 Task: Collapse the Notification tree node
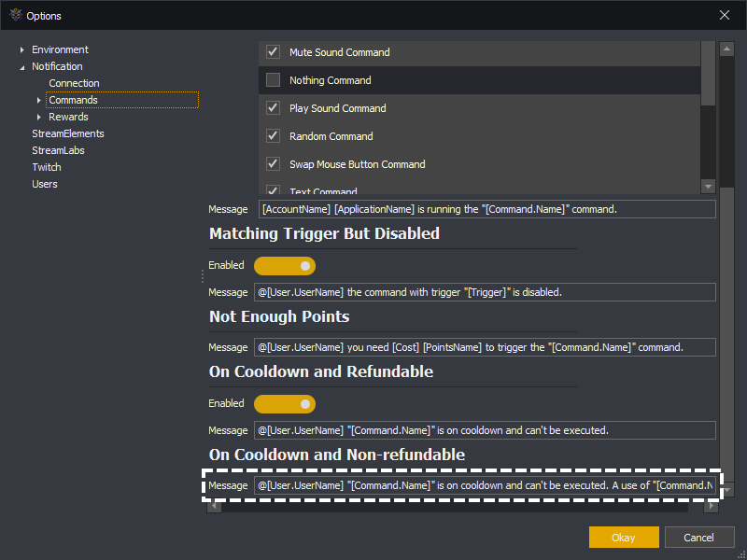21,67
